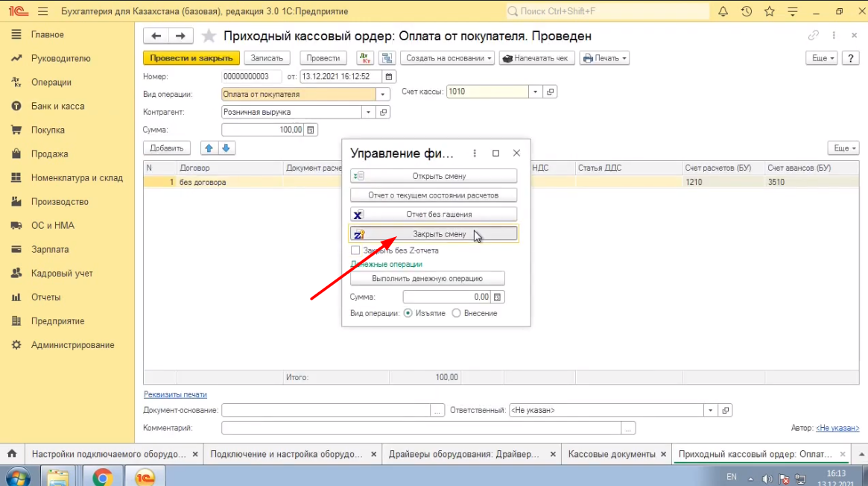Screen dimensions: 868x486
Task: Open calculator icon beside Сумма 100,00
Action: point(311,130)
